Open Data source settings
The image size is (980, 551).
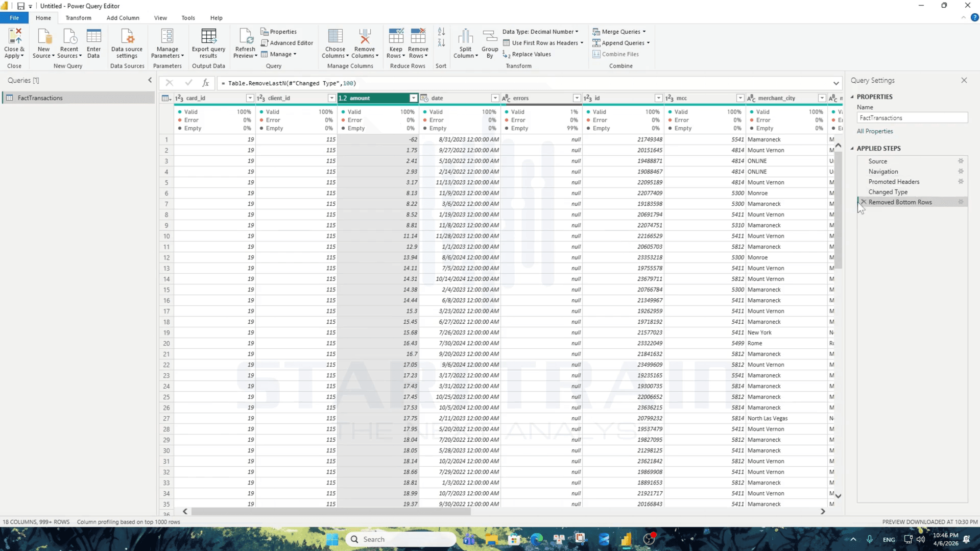(127, 36)
